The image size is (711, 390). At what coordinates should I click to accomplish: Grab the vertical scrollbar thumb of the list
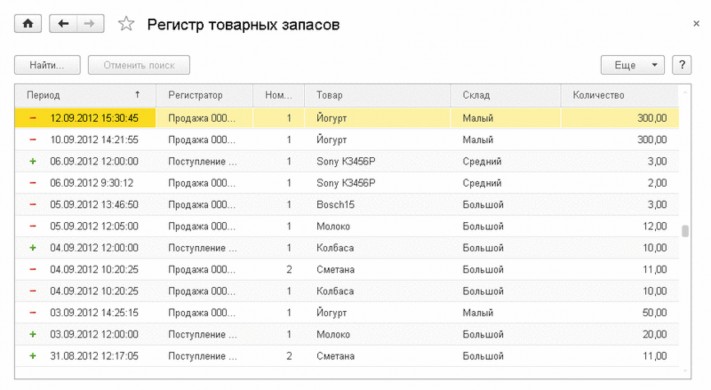point(685,231)
